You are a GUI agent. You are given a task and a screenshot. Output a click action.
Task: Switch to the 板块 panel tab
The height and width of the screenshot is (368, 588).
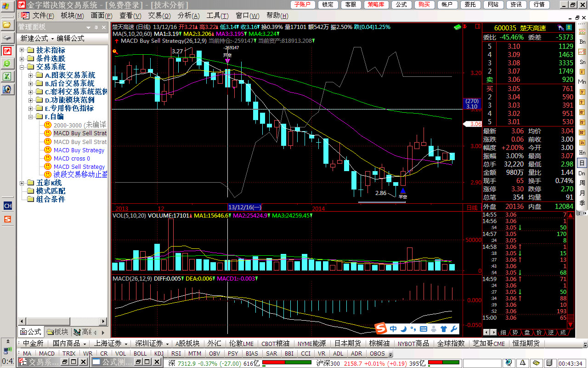[57, 332]
